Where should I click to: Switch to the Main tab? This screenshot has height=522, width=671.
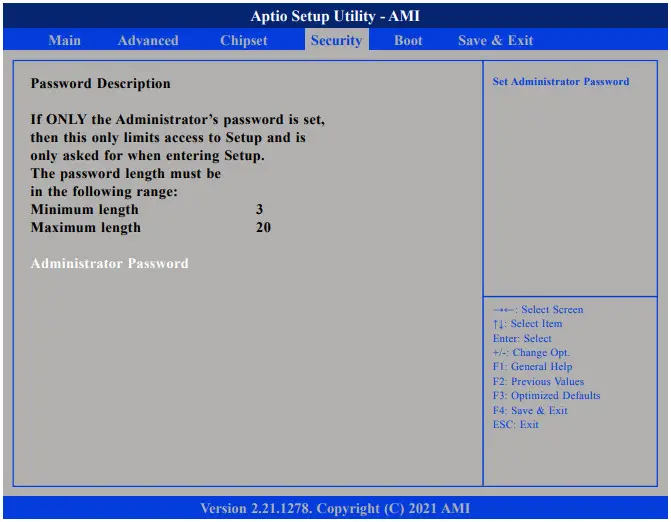click(65, 40)
